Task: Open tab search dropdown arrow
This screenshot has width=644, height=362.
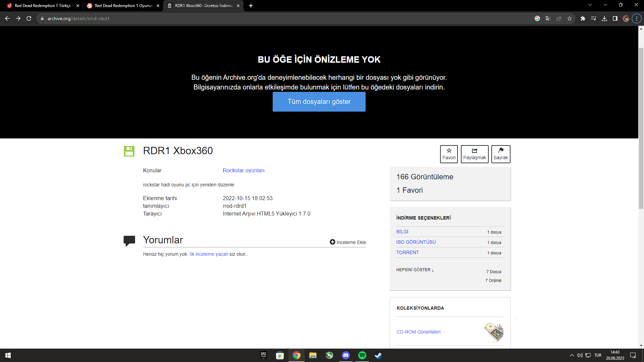Action: pyautogui.click(x=590, y=5)
